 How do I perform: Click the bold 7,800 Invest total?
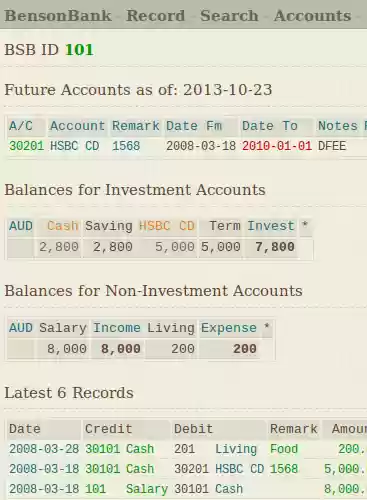(x=275, y=247)
